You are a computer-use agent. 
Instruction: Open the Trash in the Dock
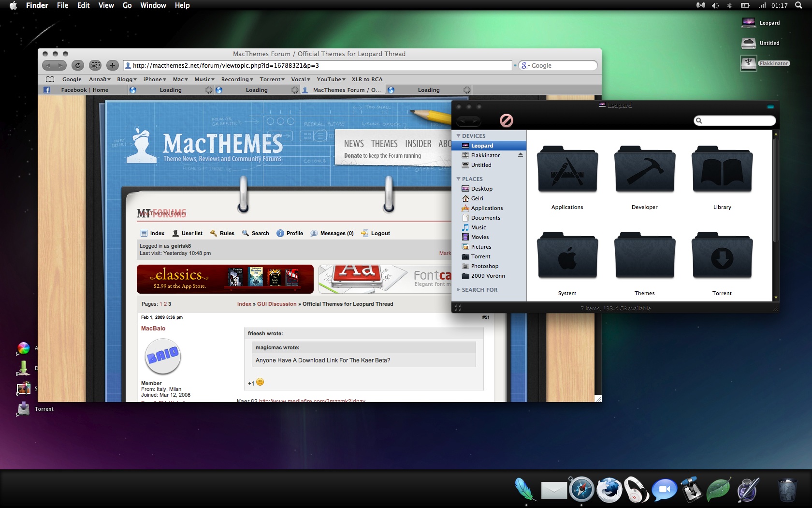click(787, 490)
